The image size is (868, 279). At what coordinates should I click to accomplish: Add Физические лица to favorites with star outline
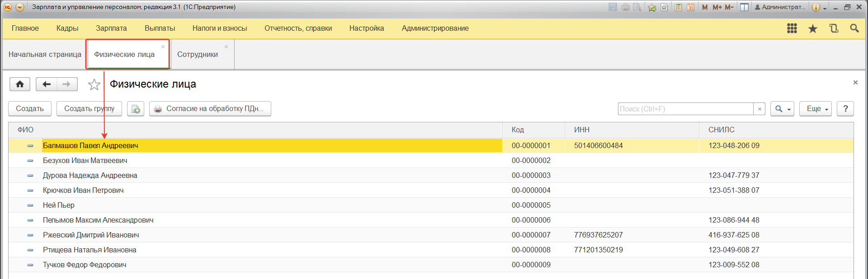pos(94,84)
